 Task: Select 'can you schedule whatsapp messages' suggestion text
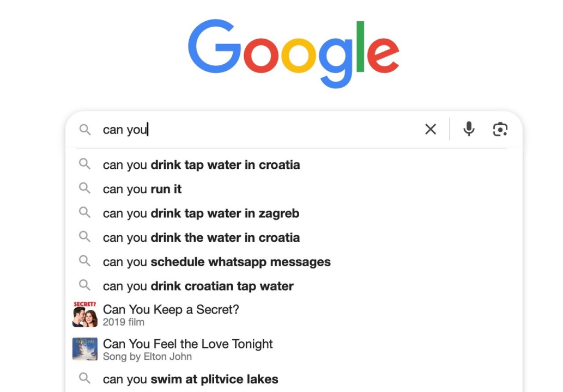click(x=216, y=261)
